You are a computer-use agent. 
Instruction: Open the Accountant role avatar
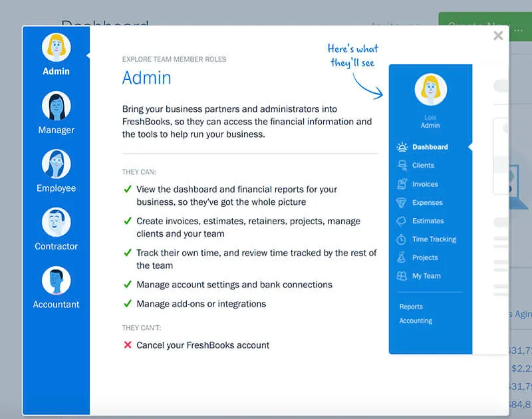[x=56, y=281]
